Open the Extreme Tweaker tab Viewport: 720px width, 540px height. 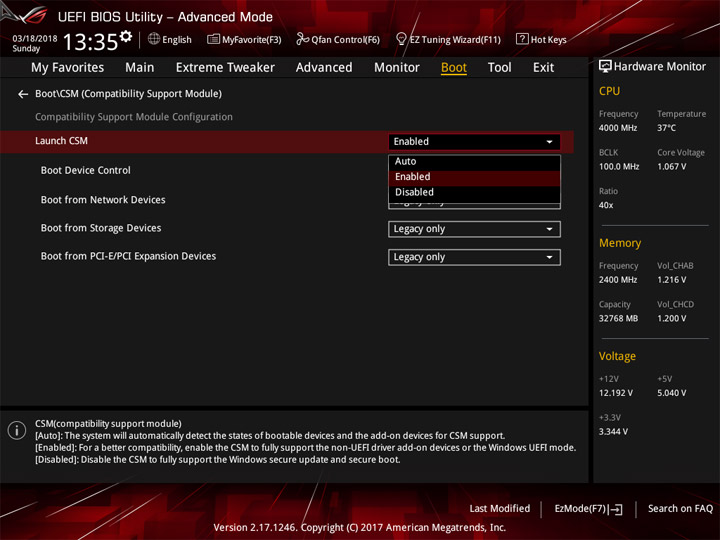click(225, 68)
